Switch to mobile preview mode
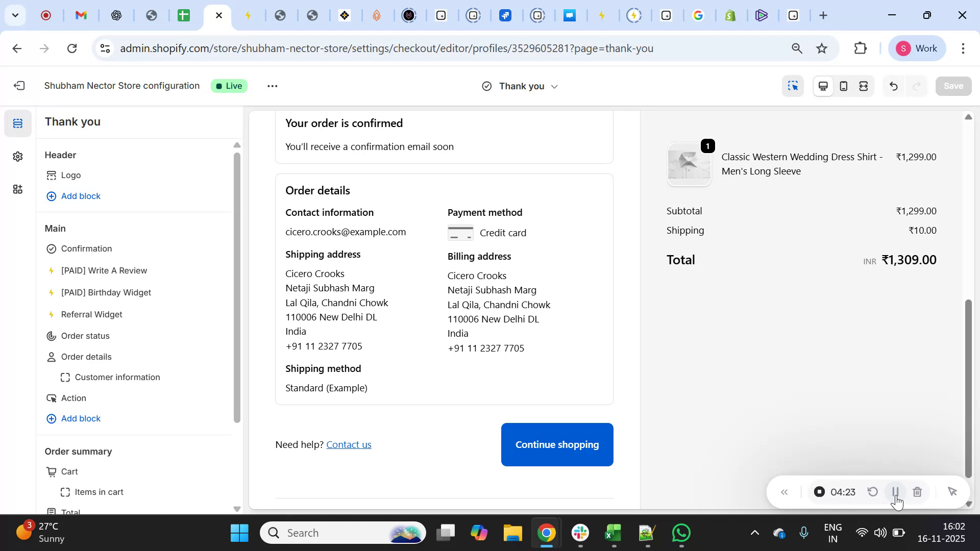 pyautogui.click(x=843, y=86)
